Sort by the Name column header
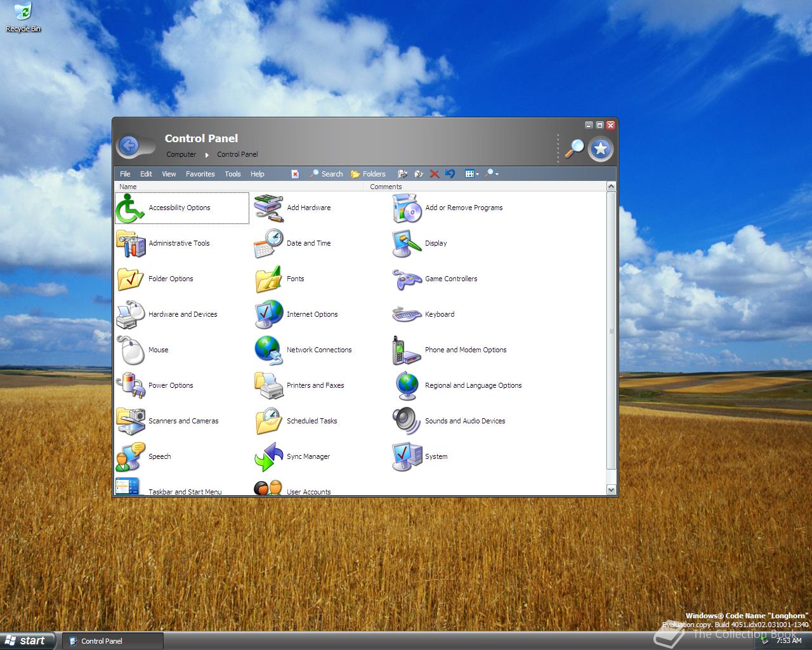Screen dimensions: 812x650 (240, 187)
